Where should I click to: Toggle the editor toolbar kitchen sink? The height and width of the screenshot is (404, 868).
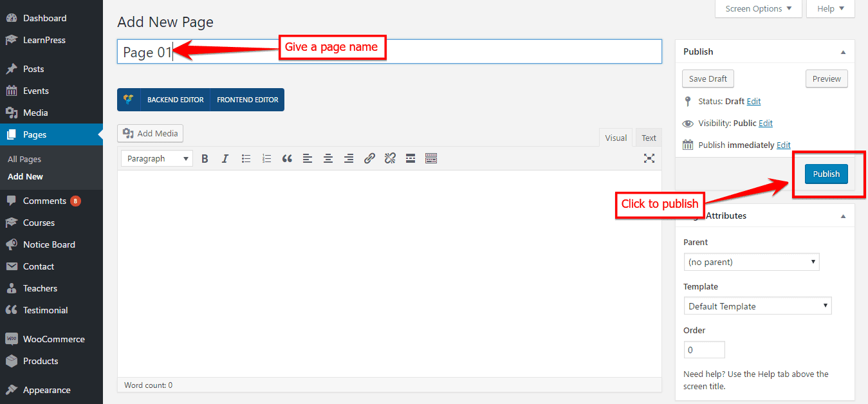click(431, 158)
